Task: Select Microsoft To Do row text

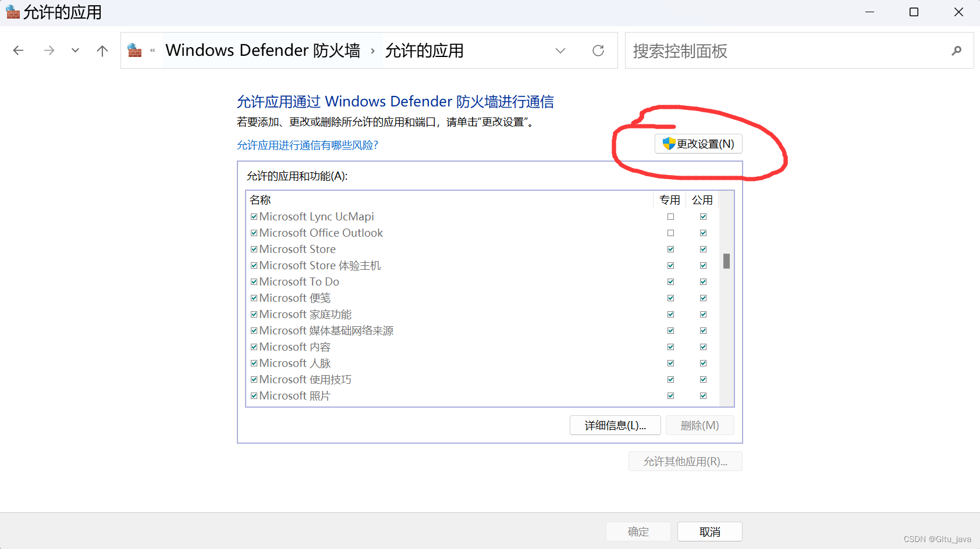Action: (299, 281)
